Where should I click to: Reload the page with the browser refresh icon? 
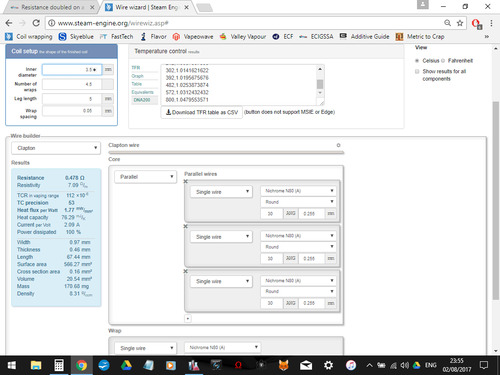(x=36, y=23)
